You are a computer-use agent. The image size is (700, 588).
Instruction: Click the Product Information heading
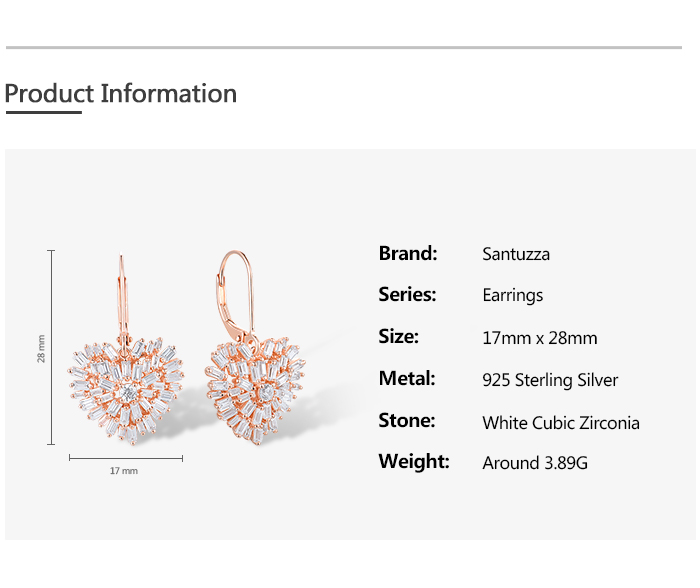tap(121, 94)
